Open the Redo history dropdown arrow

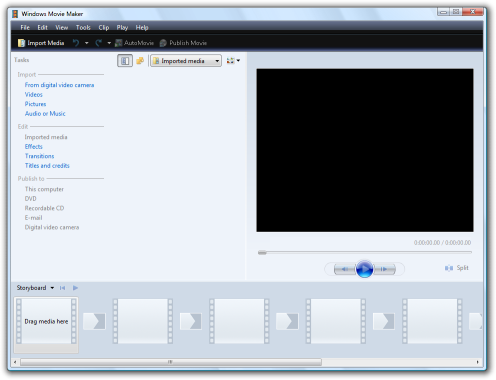coord(109,43)
